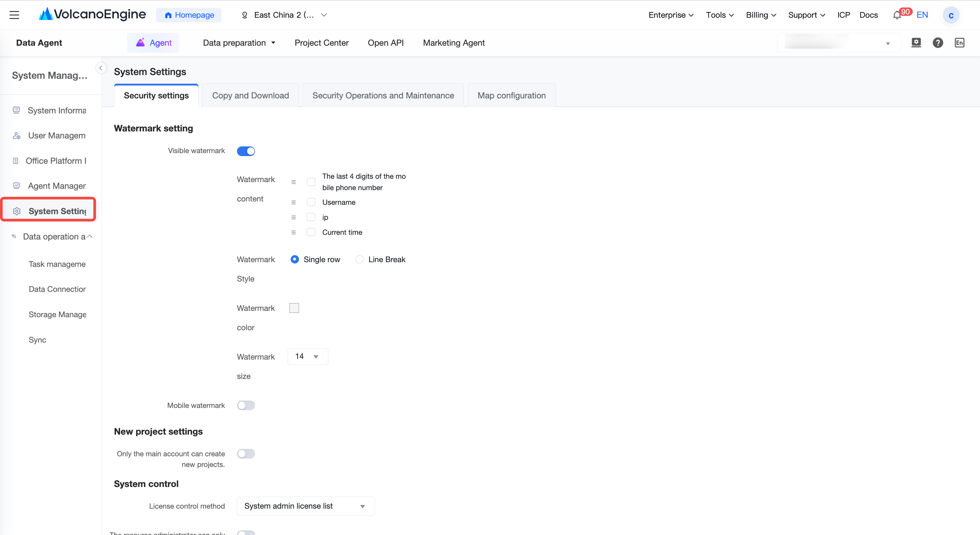Check the Current time checkbox
This screenshot has width=980, height=535.
[x=311, y=232]
